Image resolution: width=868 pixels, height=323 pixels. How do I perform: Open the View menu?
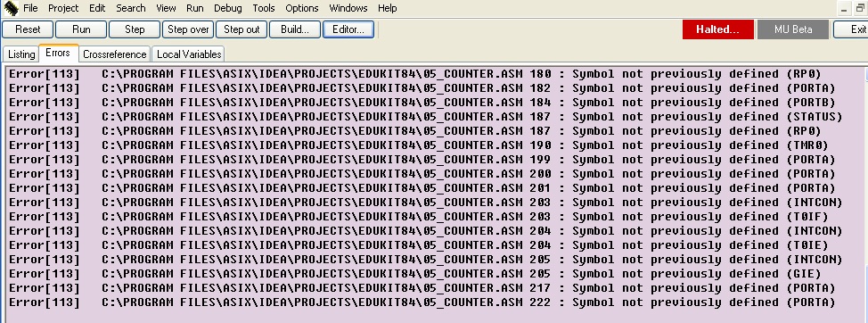pos(166,8)
